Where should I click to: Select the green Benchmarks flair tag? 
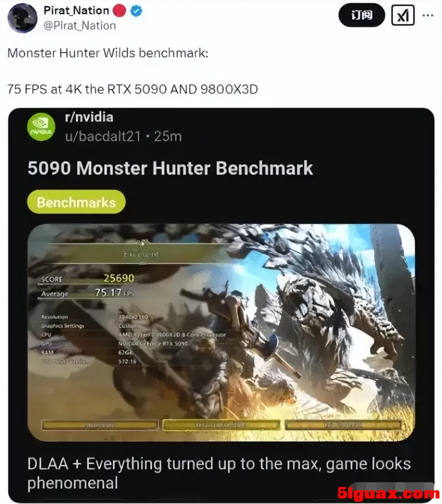click(76, 202)
